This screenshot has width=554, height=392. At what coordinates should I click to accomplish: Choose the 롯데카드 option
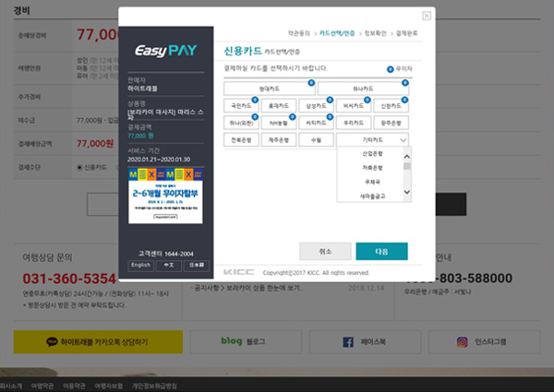(279, 105)
